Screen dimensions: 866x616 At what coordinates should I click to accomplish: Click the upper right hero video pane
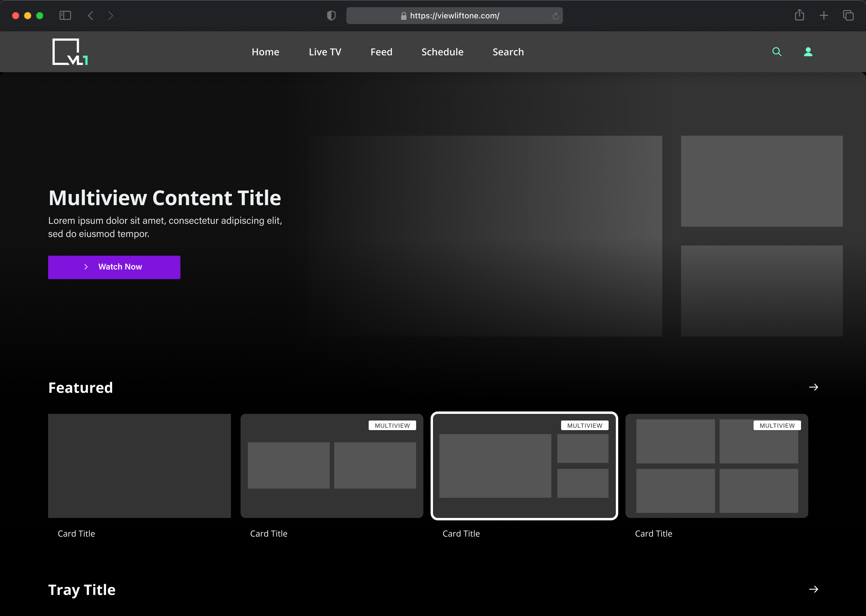[x=762, y=181]
